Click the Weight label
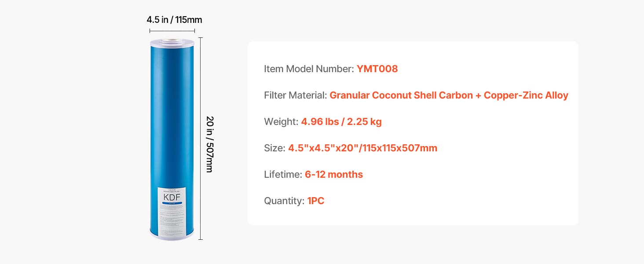Image resolution: width=644 pixels, height=264 pixels. coord(281,122)
